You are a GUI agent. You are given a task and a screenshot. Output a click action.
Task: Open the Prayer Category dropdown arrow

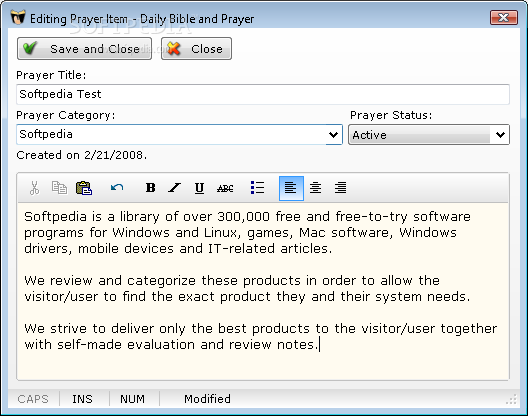[333, 134]
